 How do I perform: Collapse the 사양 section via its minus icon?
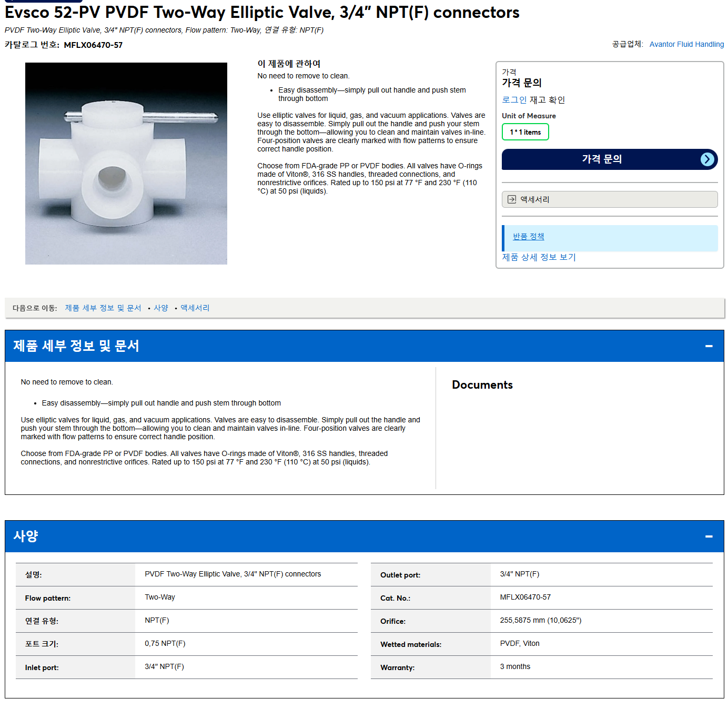pos(709,536)
